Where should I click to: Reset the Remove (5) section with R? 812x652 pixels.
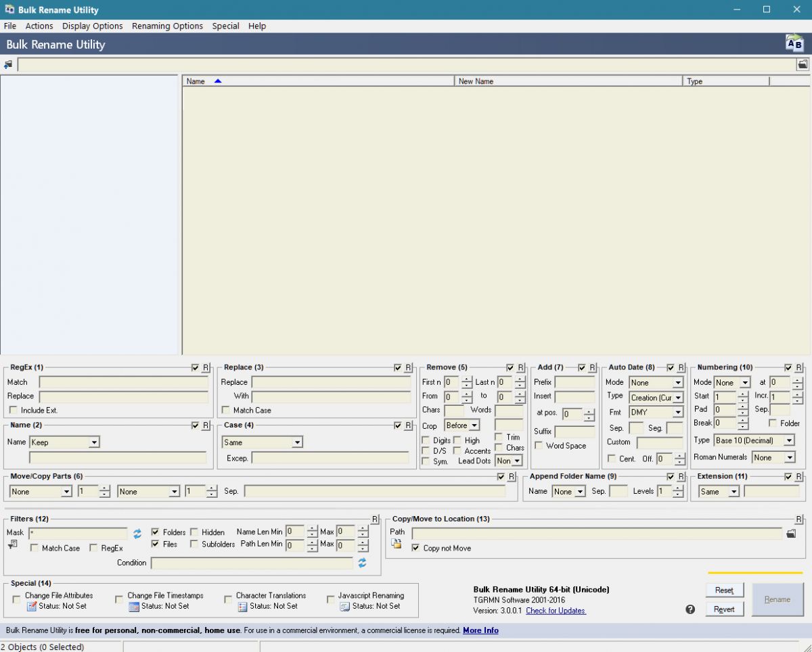(520, 367)
